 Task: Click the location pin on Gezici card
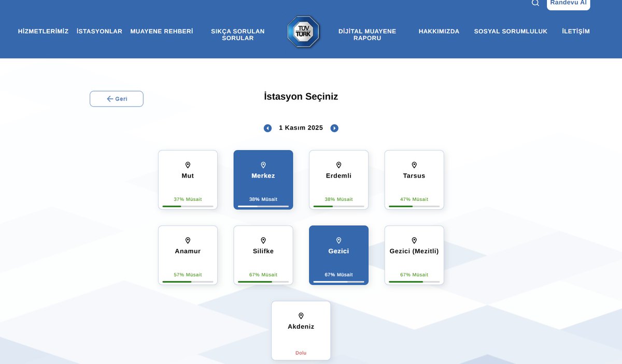[x=338, y=241]
